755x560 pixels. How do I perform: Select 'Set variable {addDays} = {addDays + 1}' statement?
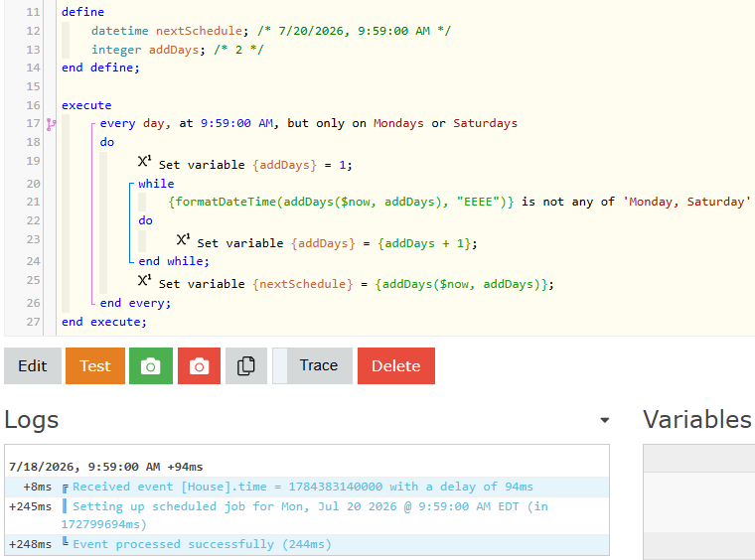click(x=337, y=243)
